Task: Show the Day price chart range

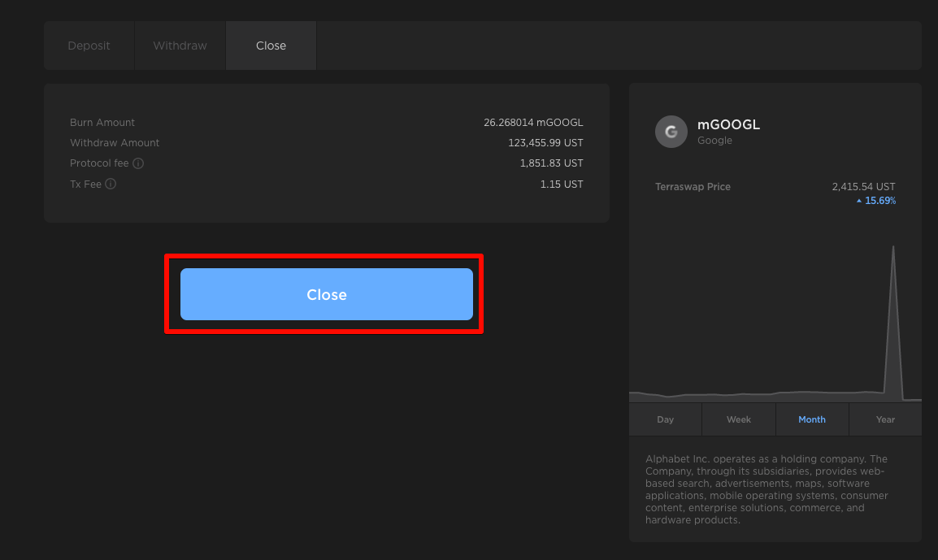Action: (x=665, y=419)
